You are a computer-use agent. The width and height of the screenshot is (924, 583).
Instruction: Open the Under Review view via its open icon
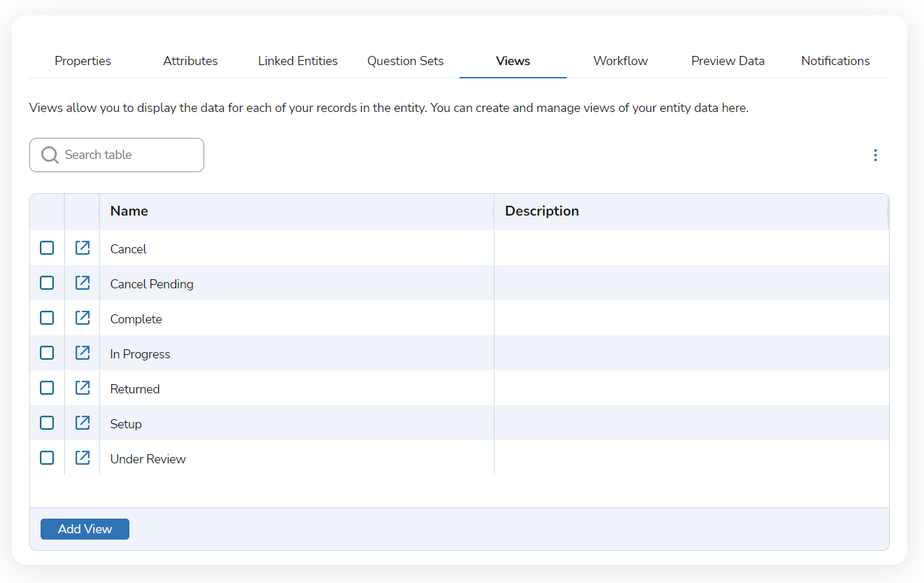coord(83,458)
